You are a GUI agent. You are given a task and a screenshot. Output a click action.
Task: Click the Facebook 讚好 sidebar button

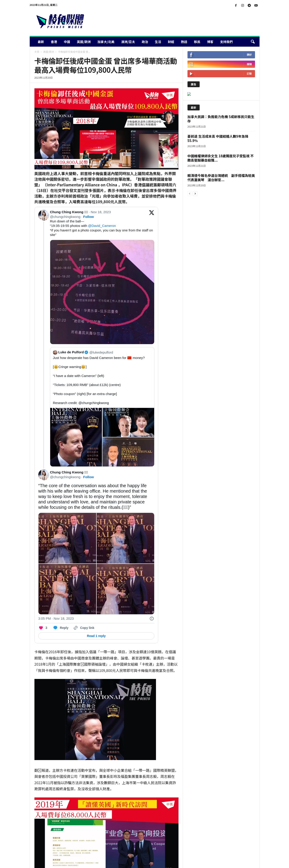pos(221,55)
